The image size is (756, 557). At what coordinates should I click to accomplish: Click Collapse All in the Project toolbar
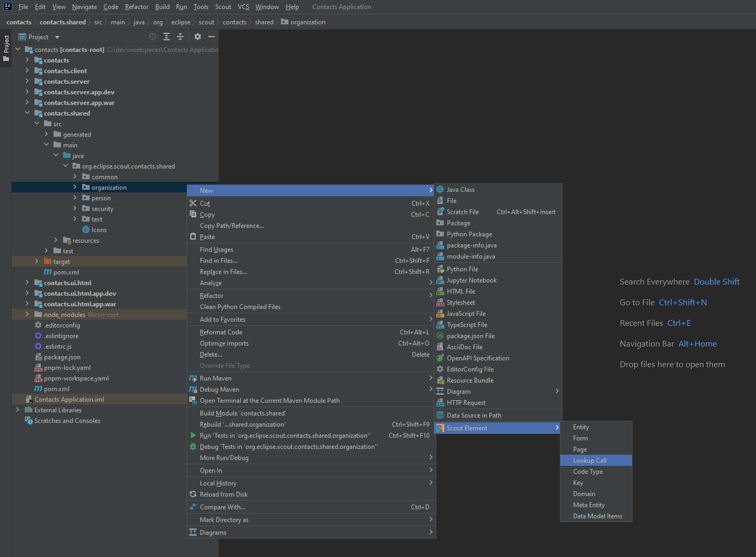180,37
